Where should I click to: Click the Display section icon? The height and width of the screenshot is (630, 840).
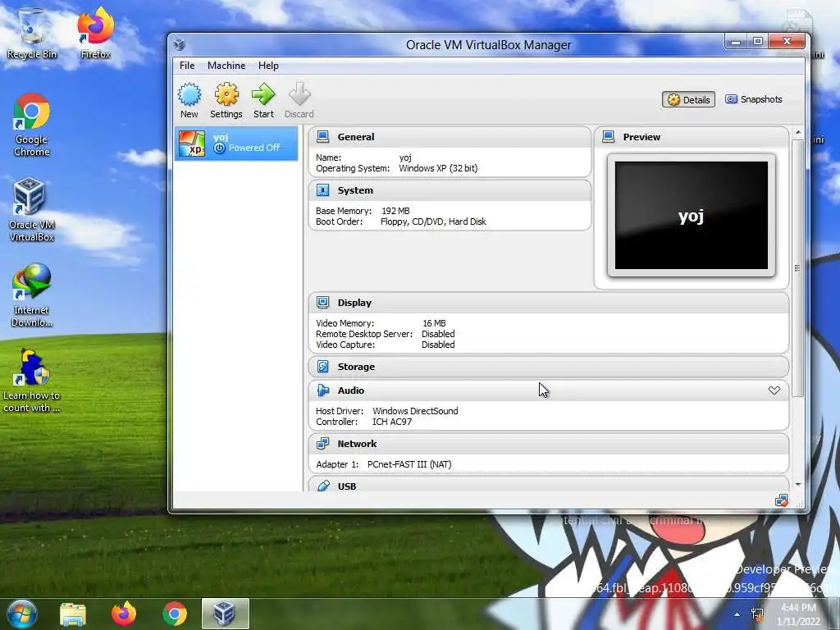point(322,303)
